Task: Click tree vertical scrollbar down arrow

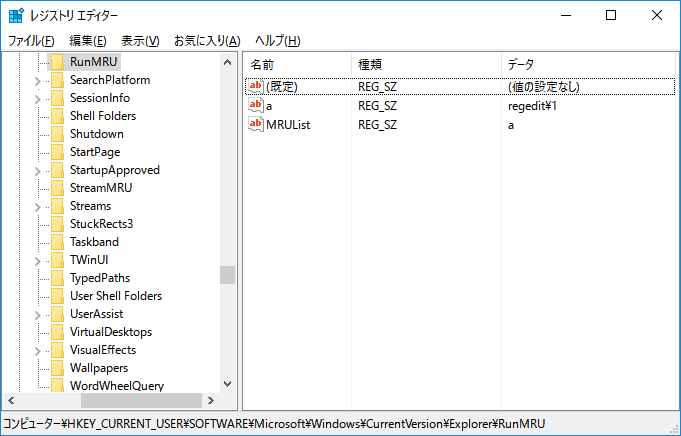Action: pyautogui.click(x=227, y=384)
